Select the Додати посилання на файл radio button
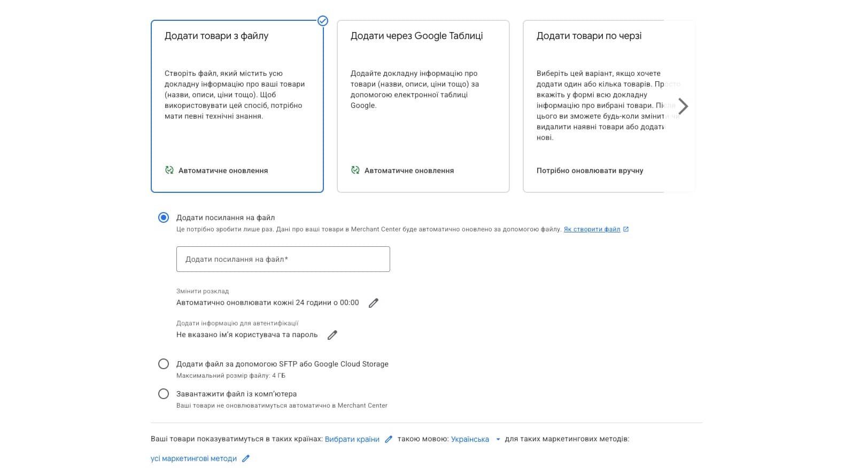This screenshot has width=868, height=468. point(164,217)
